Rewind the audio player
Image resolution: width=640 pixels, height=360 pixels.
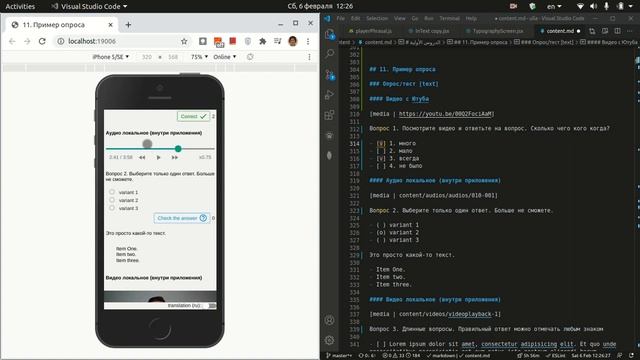point(142,157)
